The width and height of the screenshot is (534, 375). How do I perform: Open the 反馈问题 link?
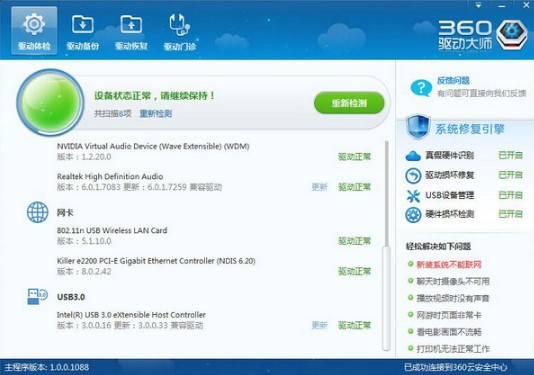[x=453, y=81]
